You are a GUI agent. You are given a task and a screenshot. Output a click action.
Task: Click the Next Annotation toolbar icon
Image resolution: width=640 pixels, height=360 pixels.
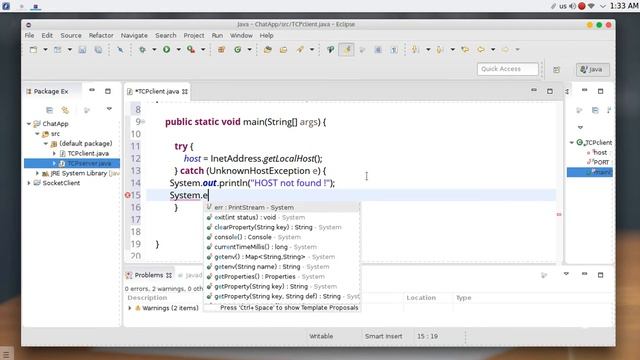pos(416,49)
